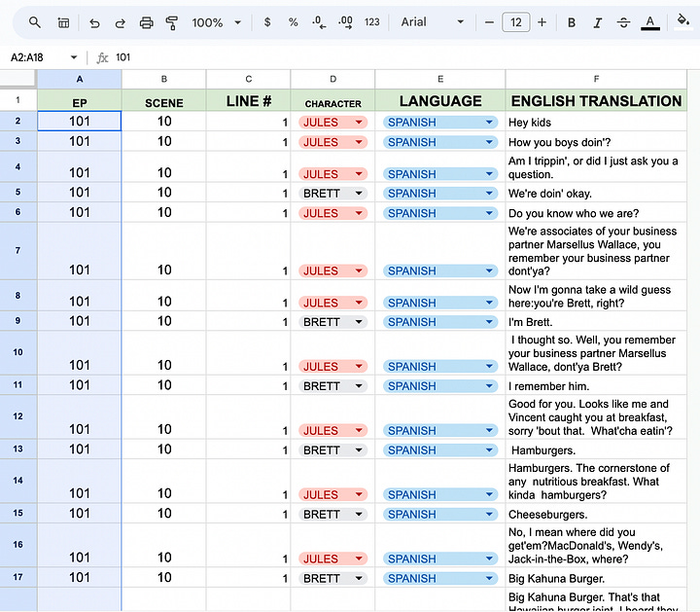Select column B header
700x612 pixels.
164,79
